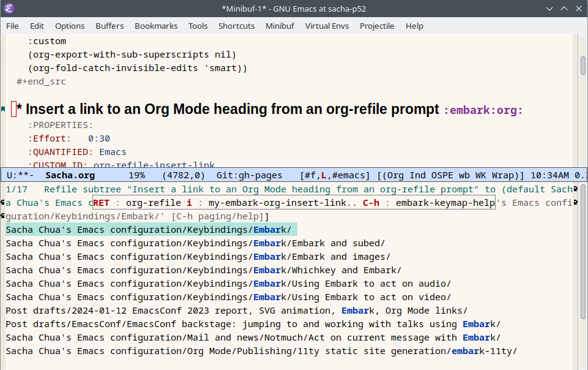Open the Options menu
This screenshot has width=588, height=370.
pyautogui.click(x=70, y=26)
